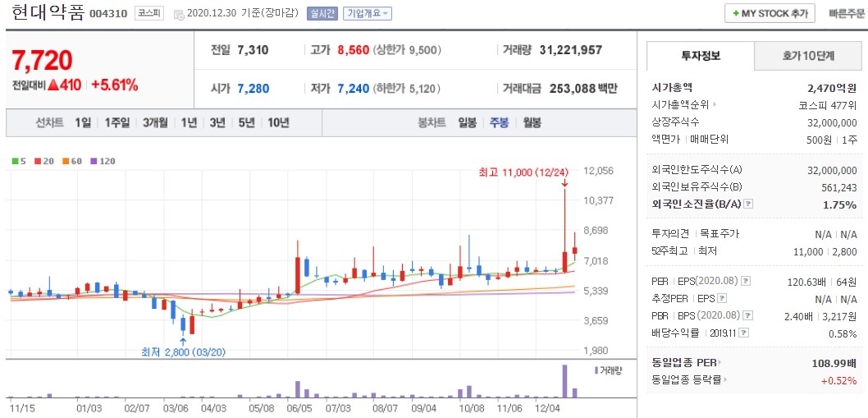Click the 외국인소진율 value 1.75%
The width and height of the screenshot is (868, 418).
[840, 204]
